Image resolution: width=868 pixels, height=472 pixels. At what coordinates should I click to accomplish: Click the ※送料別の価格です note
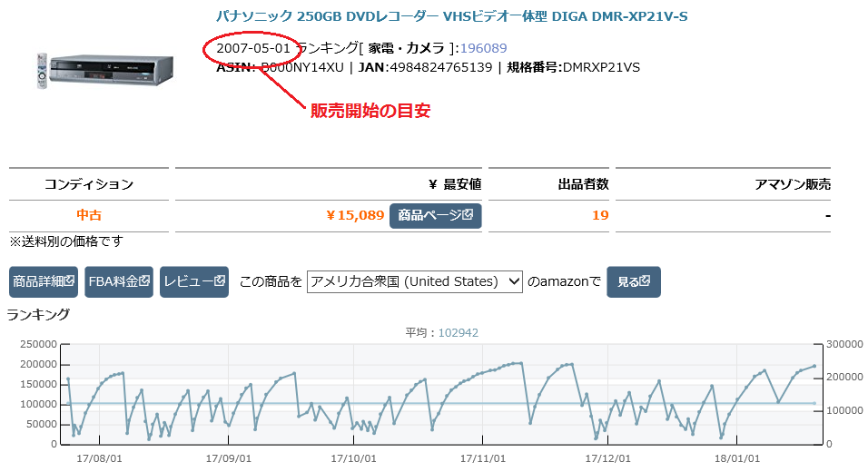(66, 241)
